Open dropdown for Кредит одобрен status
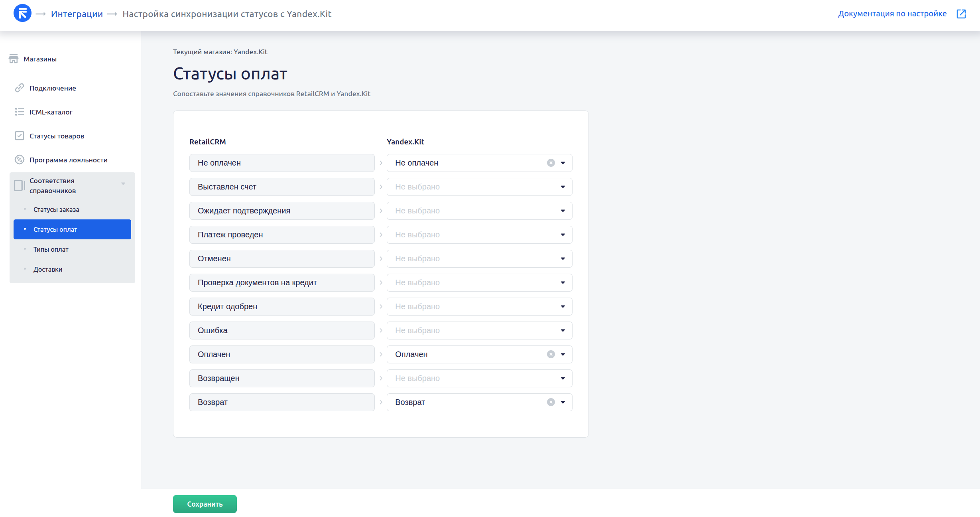Image resolution: width=980 pixels, height=517 pixels. (x=563, y=306)
